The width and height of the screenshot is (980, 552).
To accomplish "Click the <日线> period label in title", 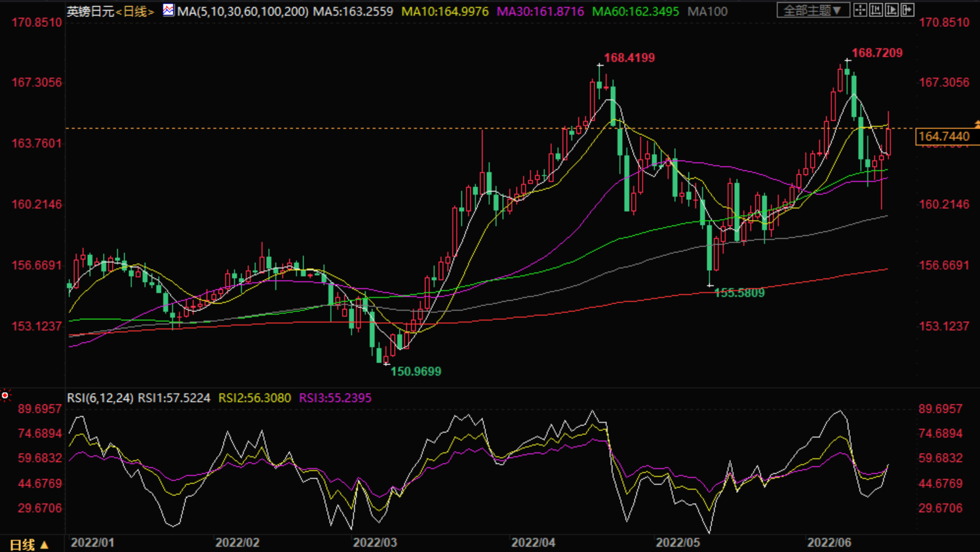I will coord(135,11).
